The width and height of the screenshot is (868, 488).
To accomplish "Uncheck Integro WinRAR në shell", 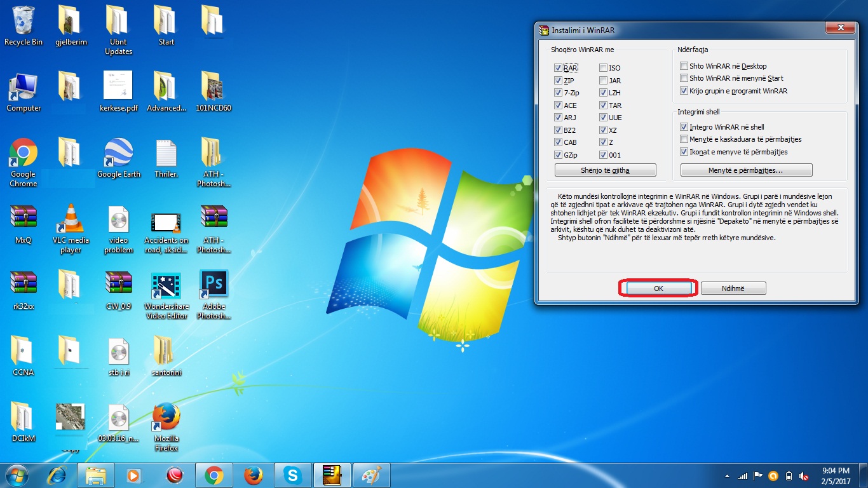I will [684, 127].
